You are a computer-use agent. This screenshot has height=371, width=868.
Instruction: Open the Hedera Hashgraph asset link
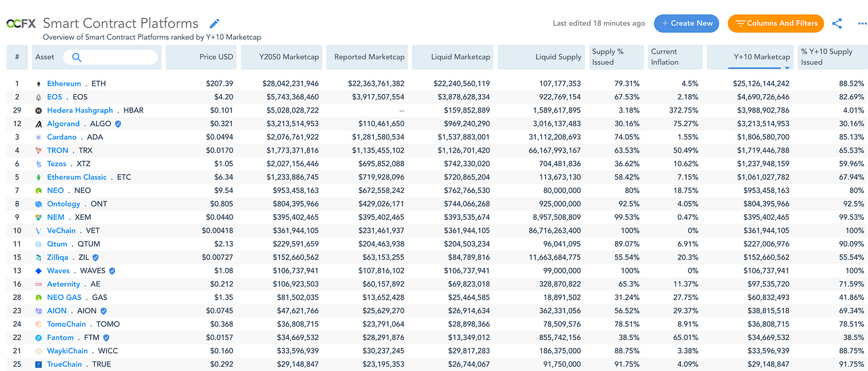(80, 111)
